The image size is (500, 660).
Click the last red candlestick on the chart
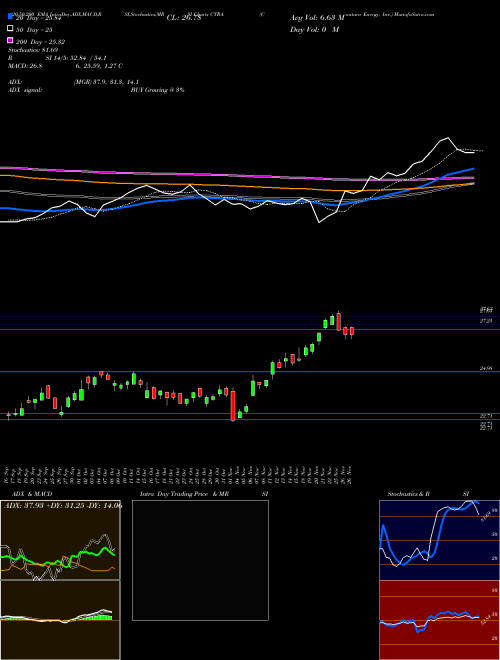[352, 332]
